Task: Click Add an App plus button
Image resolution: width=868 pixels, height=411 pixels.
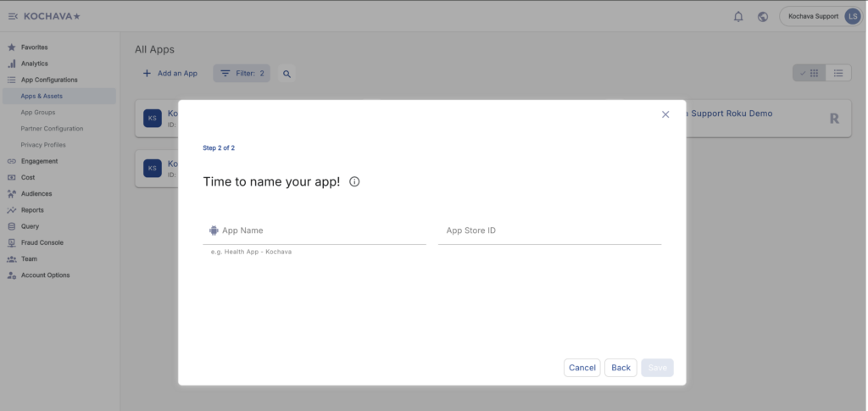Action: (x=170, y=74)
